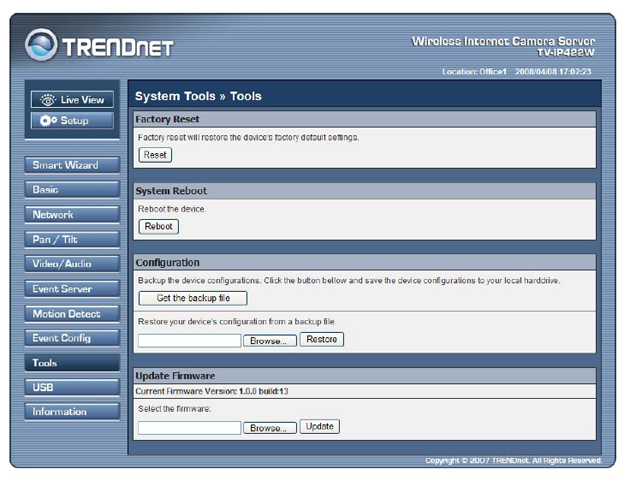Click the Restore button
Viewport: 630px width, 481px height.
pyautogui.click(x=322, y=340)
